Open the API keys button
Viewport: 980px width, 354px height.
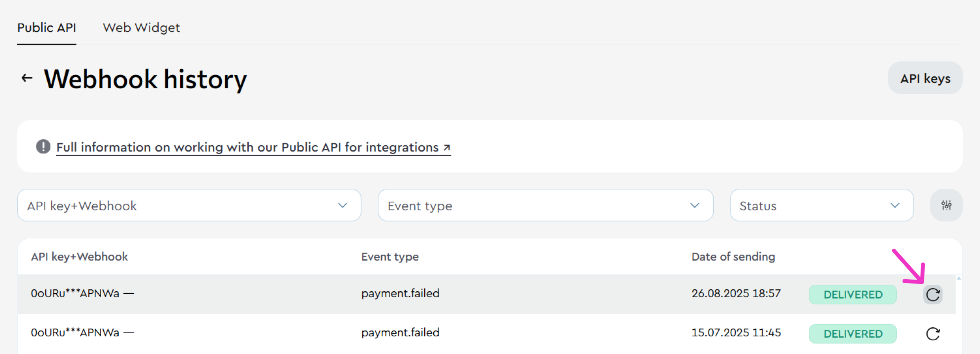[925, 78]
